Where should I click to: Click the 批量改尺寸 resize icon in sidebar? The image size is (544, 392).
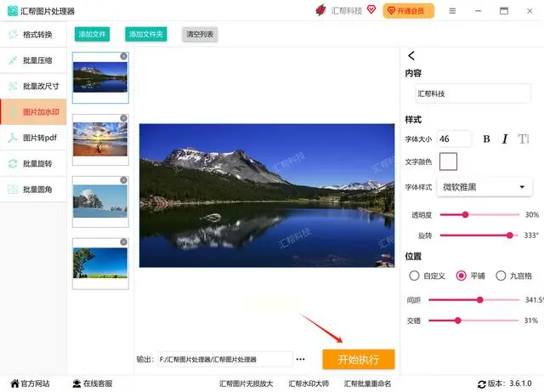tap(13, 86)
